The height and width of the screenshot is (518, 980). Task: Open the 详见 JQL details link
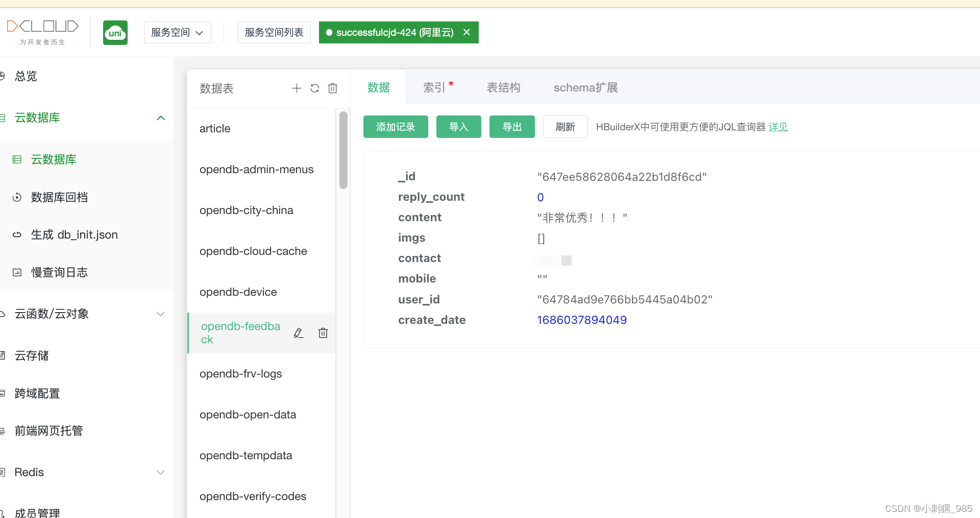tap(778, 127)
